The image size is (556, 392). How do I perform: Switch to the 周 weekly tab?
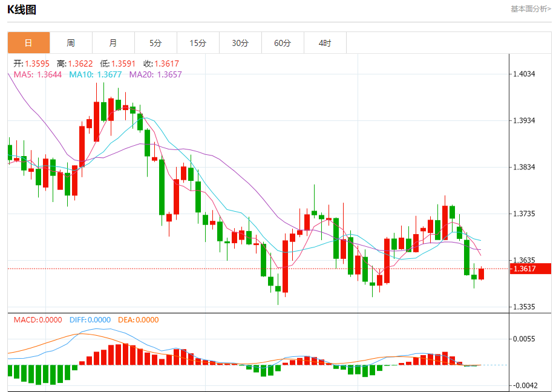71,43
